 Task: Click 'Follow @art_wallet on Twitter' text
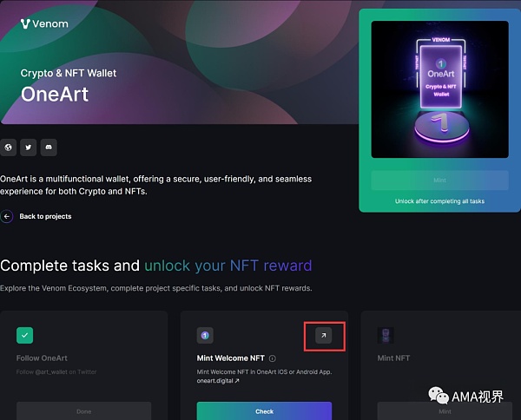(x=56, y=372)
